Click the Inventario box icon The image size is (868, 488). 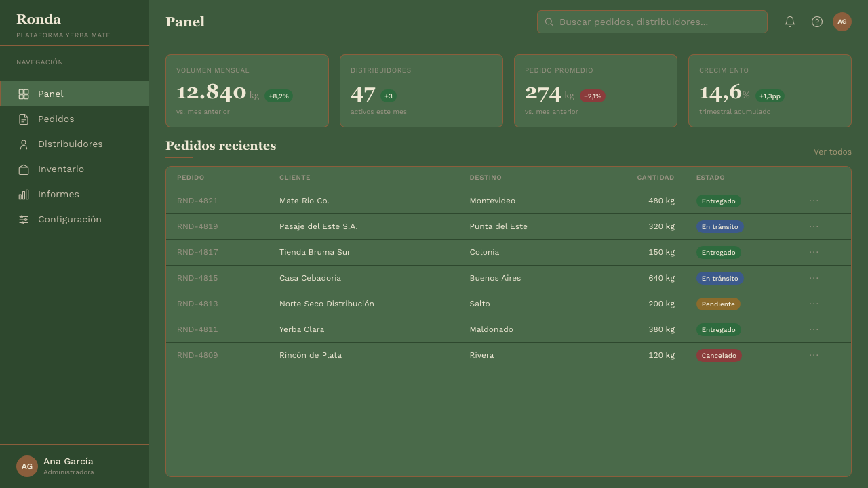24,169
